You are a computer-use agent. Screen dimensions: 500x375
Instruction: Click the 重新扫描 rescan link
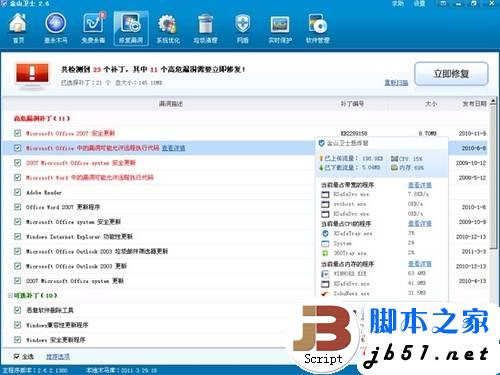point(396,82)
